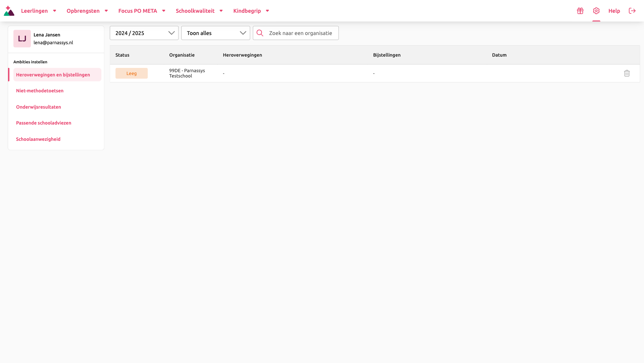Open the 2024 / 2025 year dropdown

click(x=144, y=33)
